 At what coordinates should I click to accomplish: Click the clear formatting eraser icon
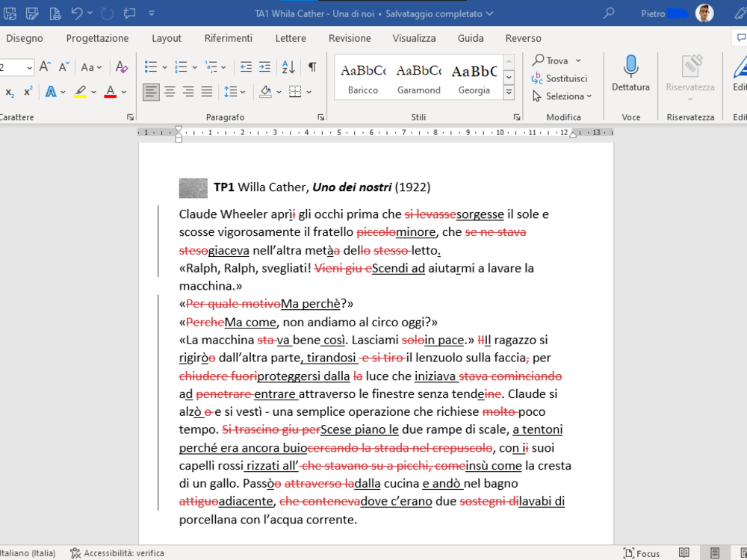point(122,67)
